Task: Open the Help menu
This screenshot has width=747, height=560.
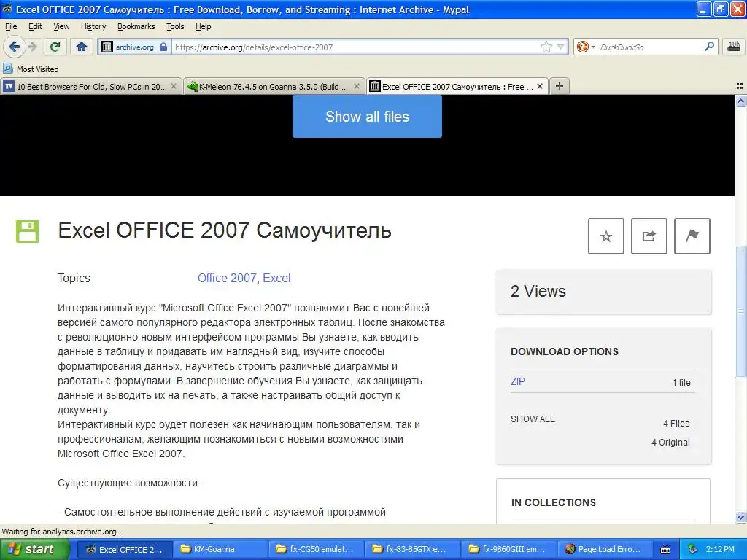Action: pyautogui.click(x=203, y=26)
